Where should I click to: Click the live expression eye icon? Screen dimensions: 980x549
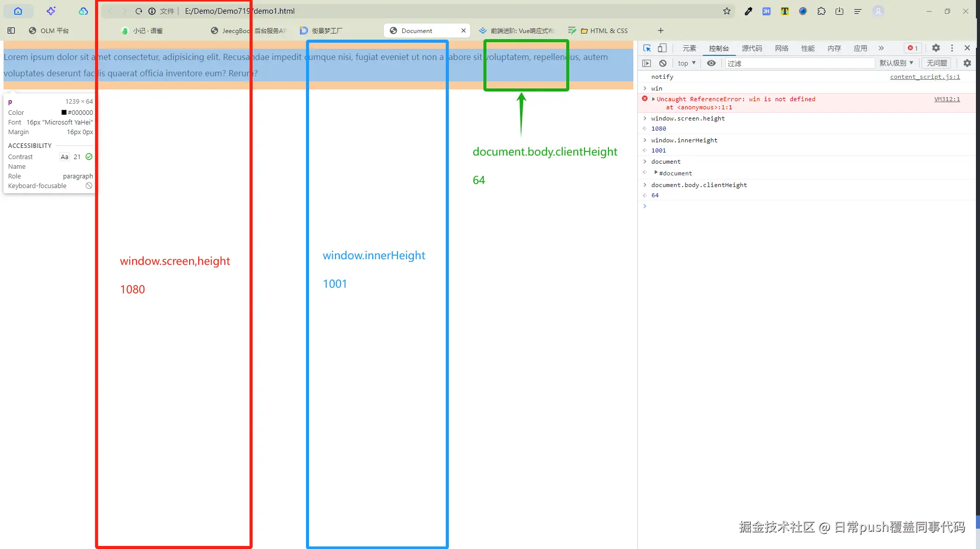[x=711, y=63]
